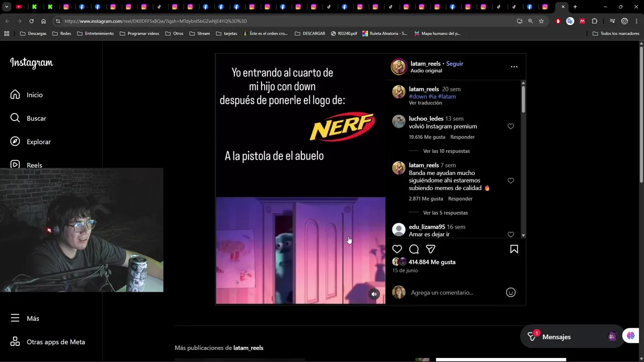Like the 'Banda me ayudan mucho' comment

tap(511, 180)
